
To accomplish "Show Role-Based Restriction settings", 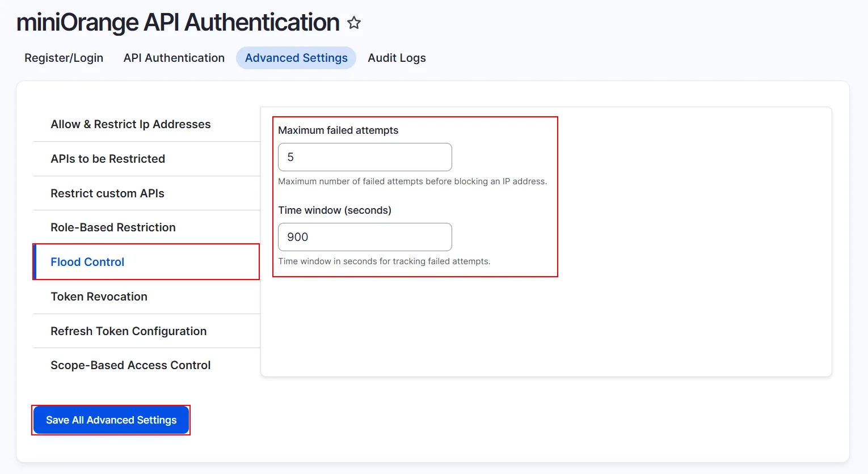I will click(113, 227).
